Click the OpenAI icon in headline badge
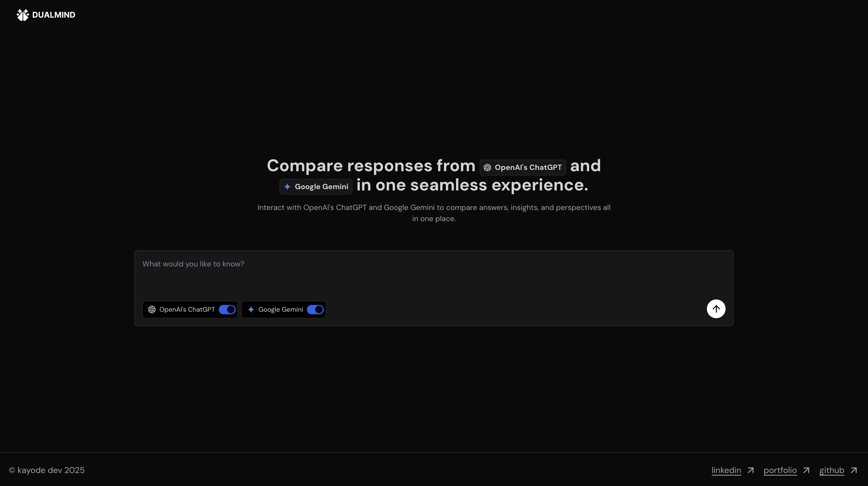The width and height of the screenshot is (868, 486). point(487,168)
